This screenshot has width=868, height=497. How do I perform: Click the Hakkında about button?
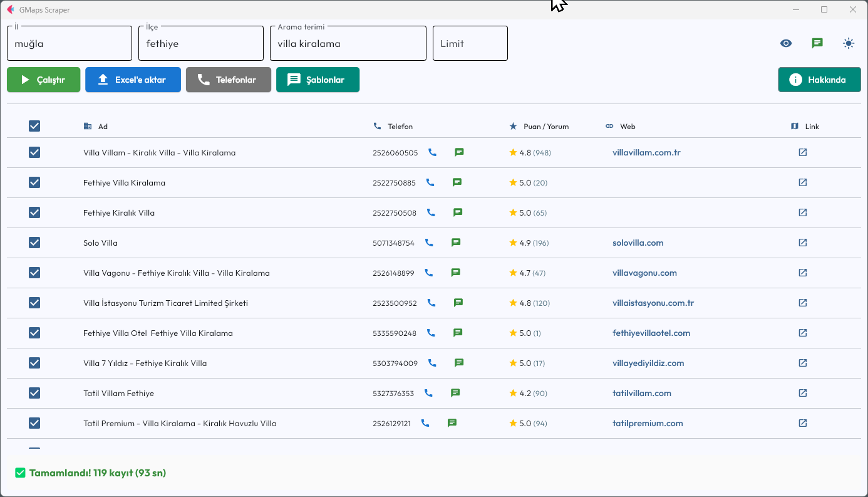click(x=819, y=80)
